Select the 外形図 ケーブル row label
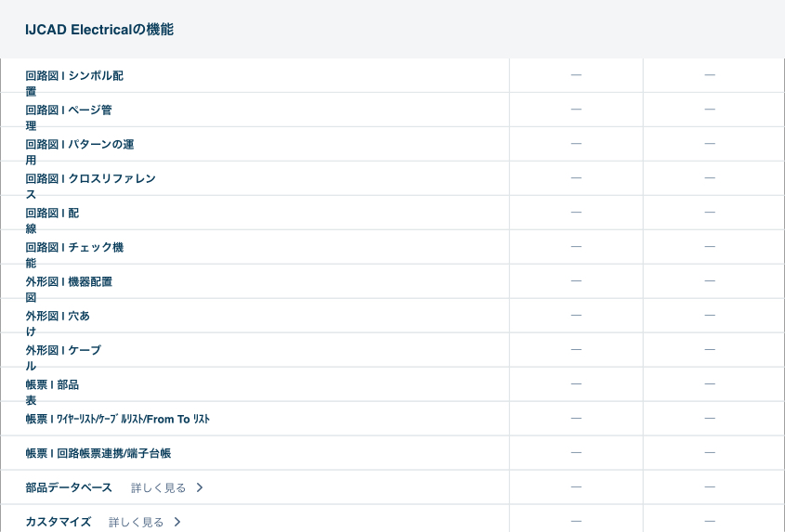 tap(63, 351)
